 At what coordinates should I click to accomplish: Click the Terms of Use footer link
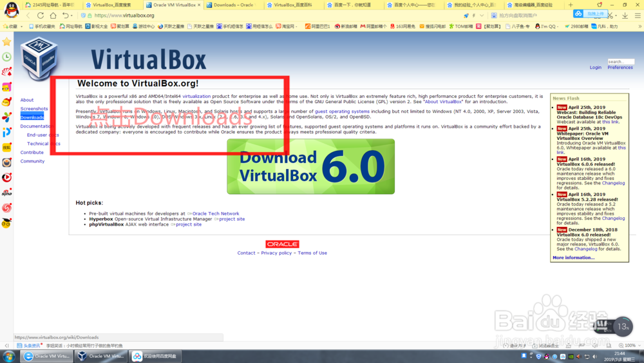[x=312, y=253]
